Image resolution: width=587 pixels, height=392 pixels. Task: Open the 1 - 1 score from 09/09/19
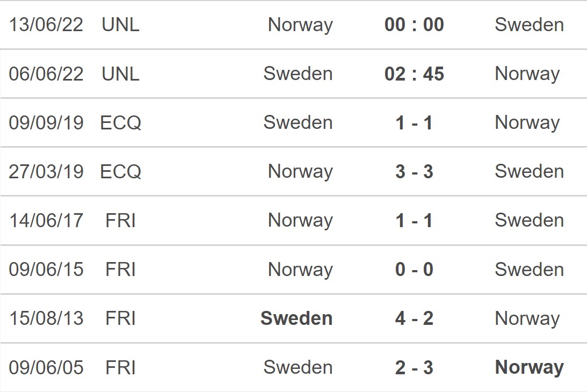tap(414, 123)
